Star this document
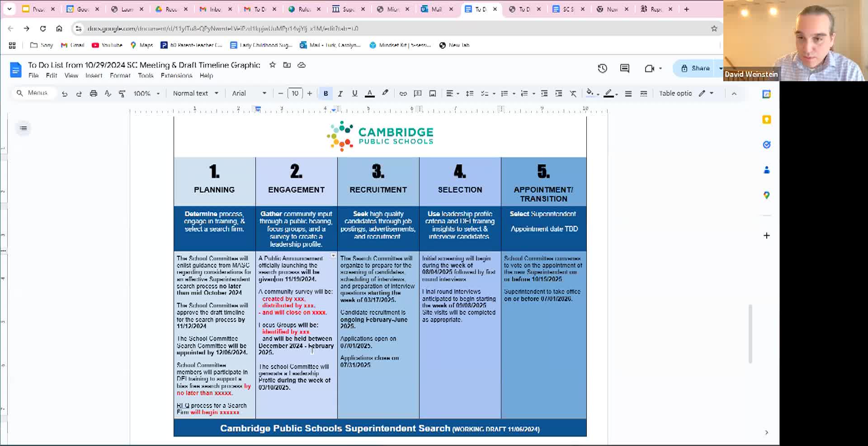The width and height of the screenshot is (868, 446). [x=272, y=65]
